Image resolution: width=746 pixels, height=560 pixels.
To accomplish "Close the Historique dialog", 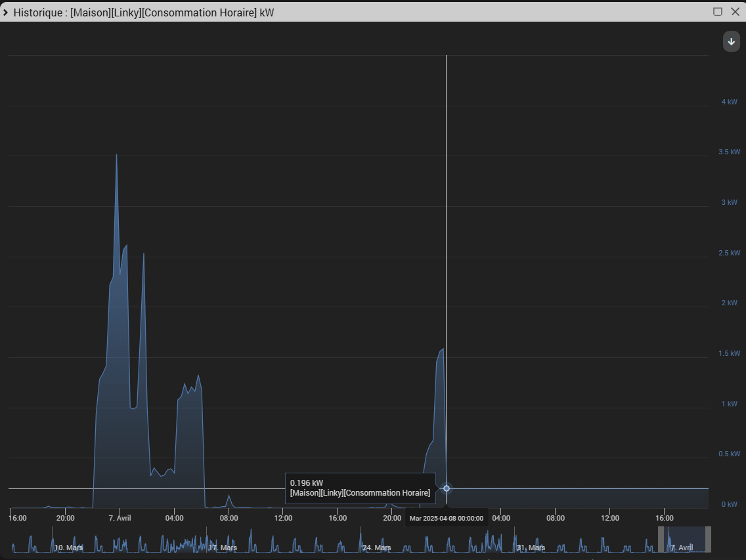I will tap(735, 12).
